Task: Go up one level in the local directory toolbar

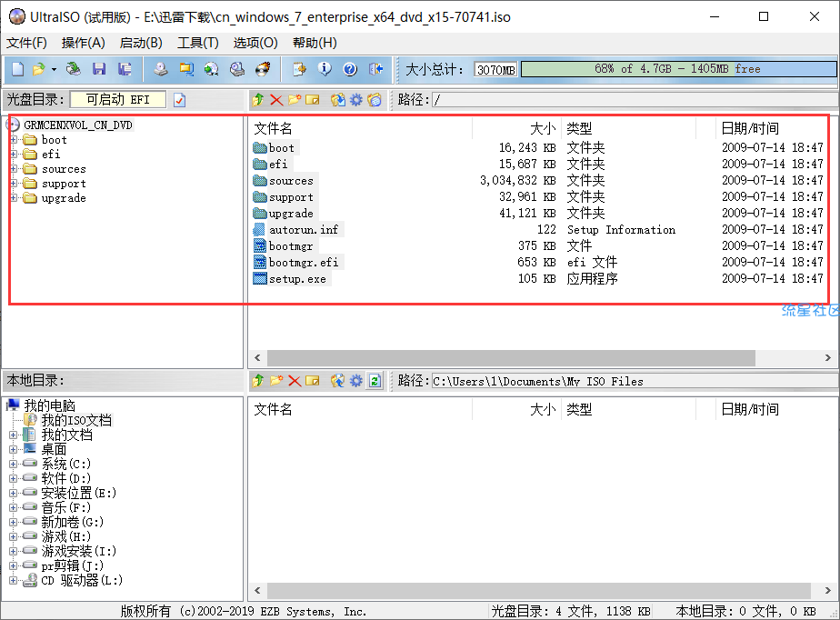Action: click(x=258, y=381)
